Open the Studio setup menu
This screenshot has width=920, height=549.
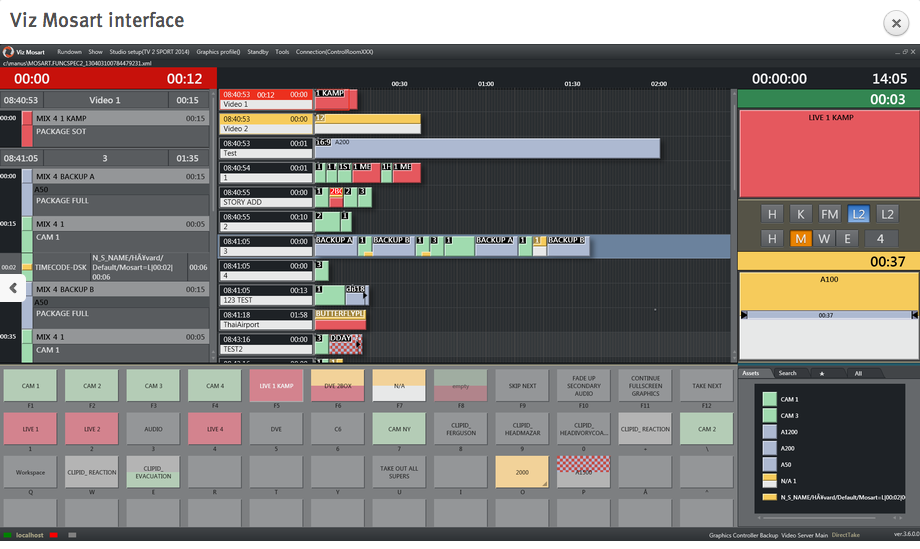pyautogui.click(x=148, y=51)
